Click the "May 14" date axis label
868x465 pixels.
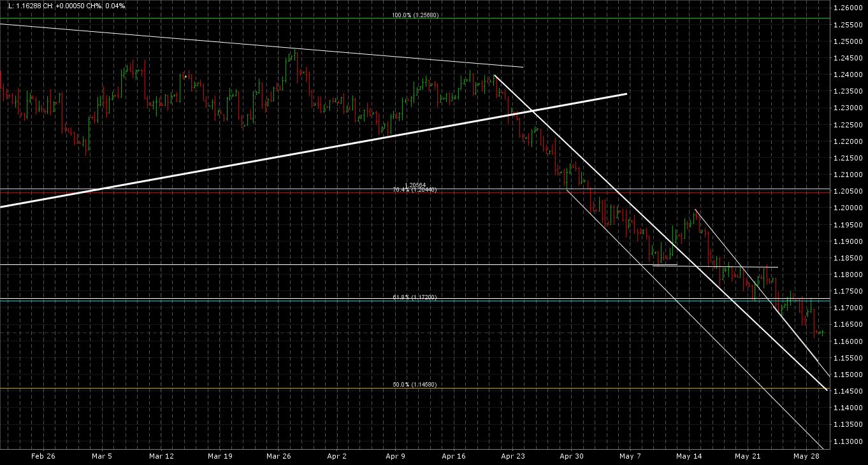click(689, 456)
